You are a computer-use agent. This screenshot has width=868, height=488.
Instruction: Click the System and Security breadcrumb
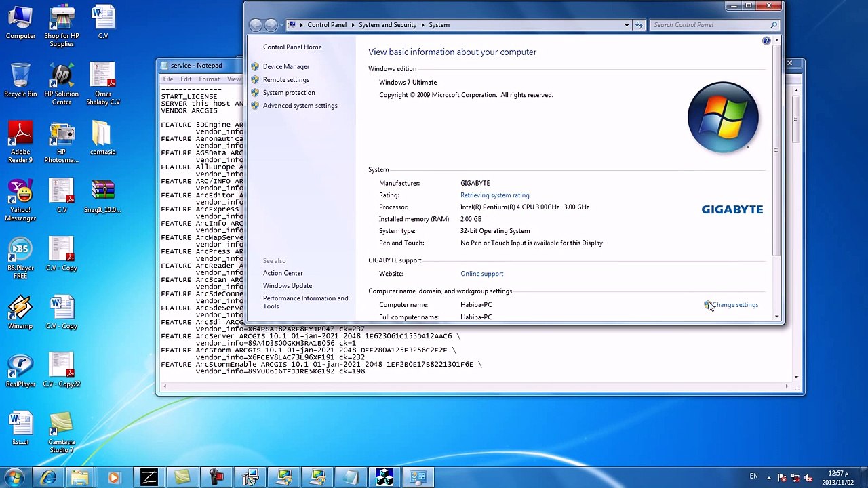[388, 25]
